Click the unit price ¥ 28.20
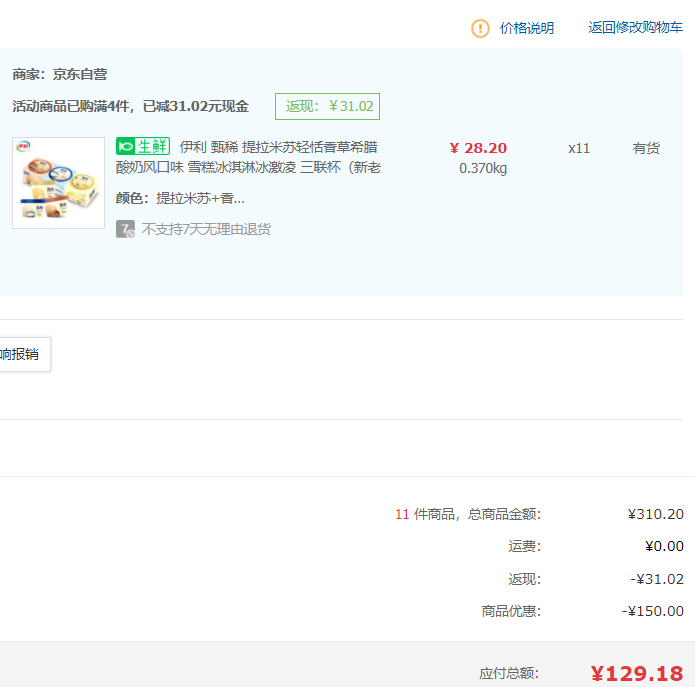This screenshot has width=695, height=687. tap(478, 148)
